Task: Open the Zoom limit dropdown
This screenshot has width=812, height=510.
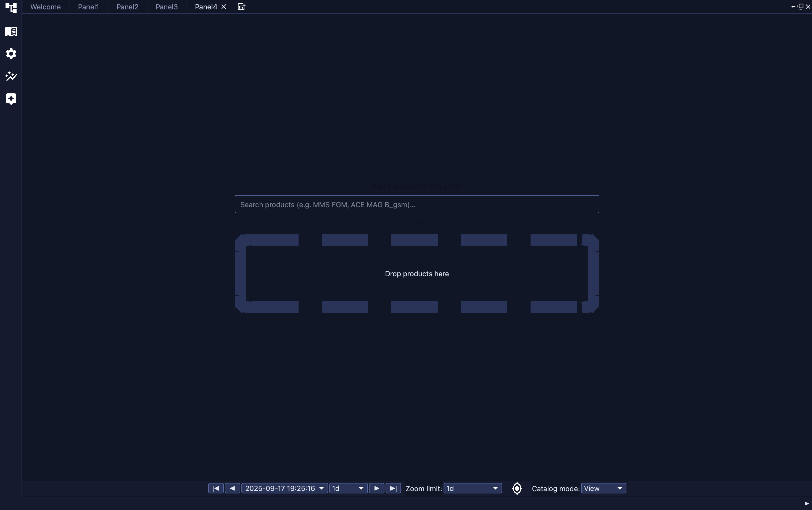Action: pos(473,488)
